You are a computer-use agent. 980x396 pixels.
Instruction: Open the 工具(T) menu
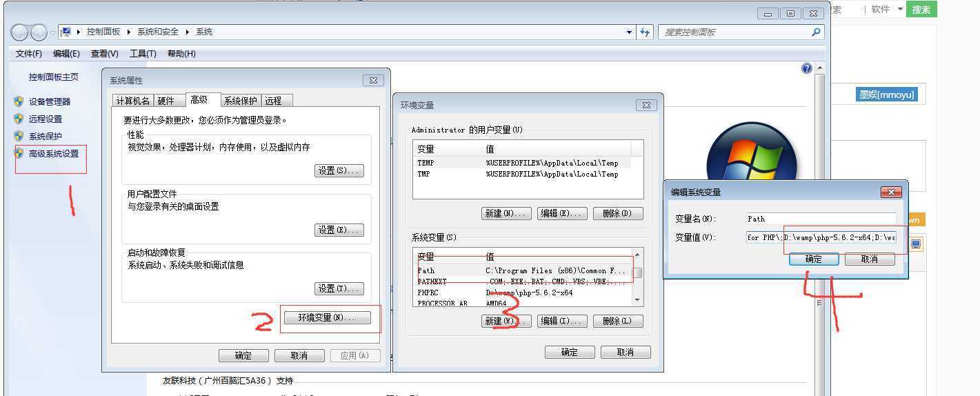click(x=143, y=53)
